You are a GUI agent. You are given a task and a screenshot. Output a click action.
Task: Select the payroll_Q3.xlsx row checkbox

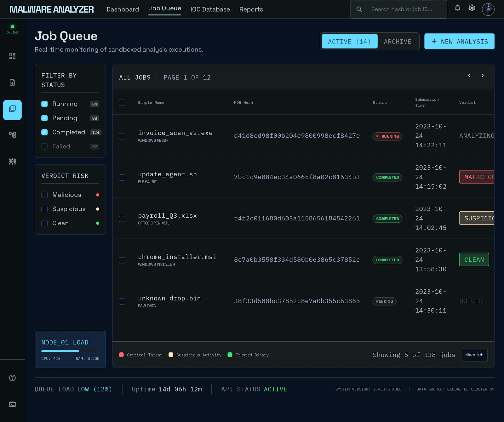pos(122,219)
